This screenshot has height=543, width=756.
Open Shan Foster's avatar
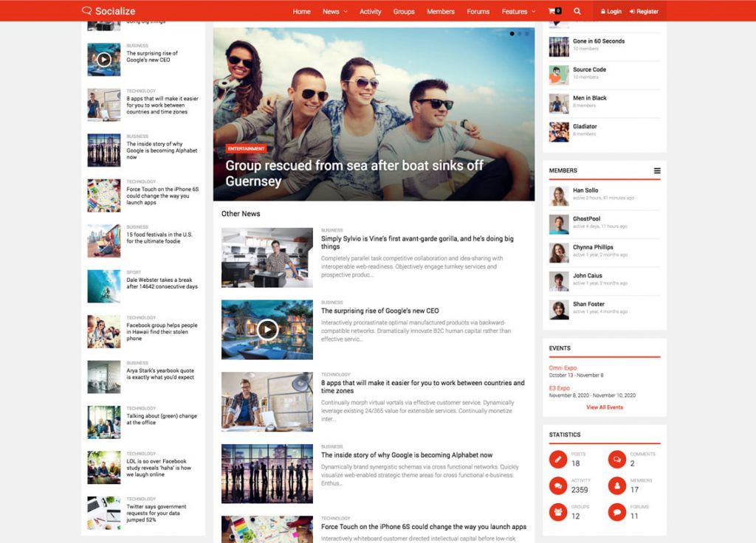click(559, 310)
